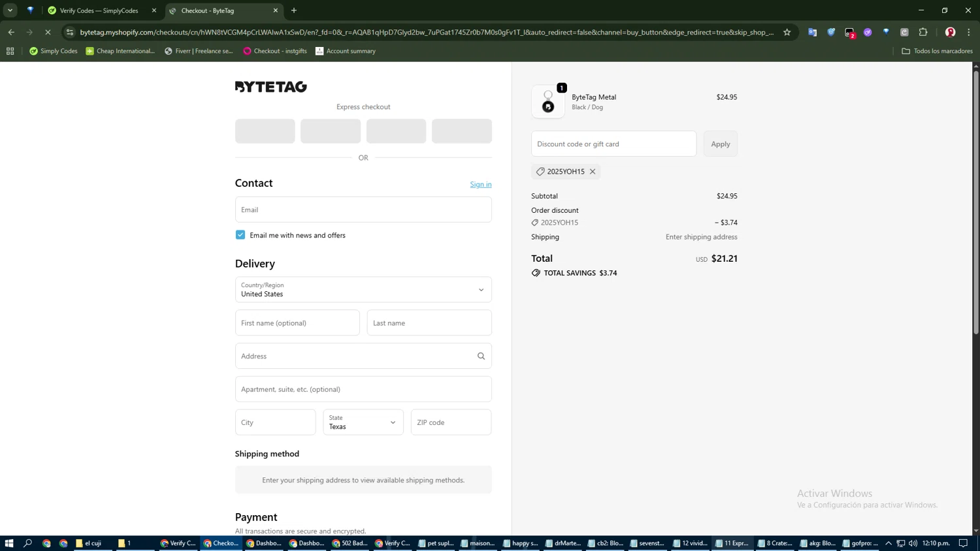Screen dimensions: 980x551
Task: Open Todos los marcadores folder
Action: click(x=937, y=51)
